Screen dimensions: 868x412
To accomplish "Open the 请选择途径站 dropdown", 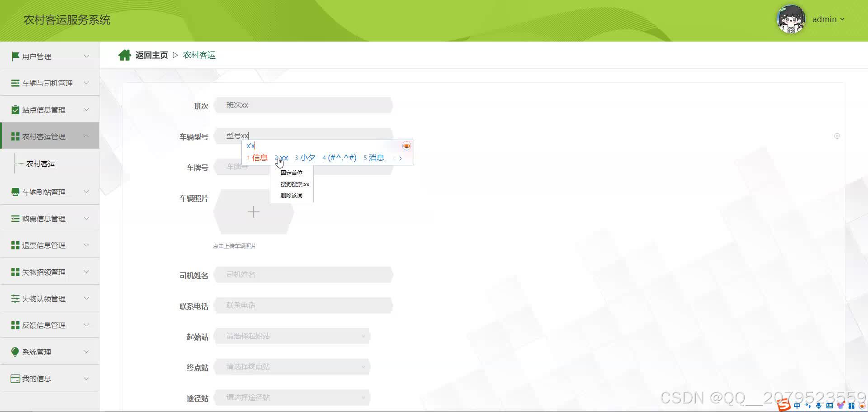I will (292, 398).
